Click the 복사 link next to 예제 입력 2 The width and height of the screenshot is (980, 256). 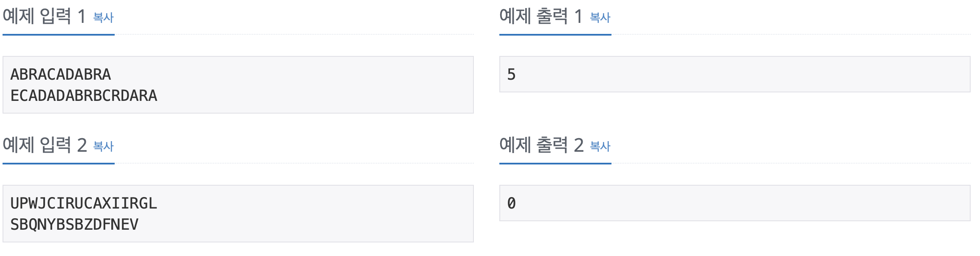tap(103, 146)
